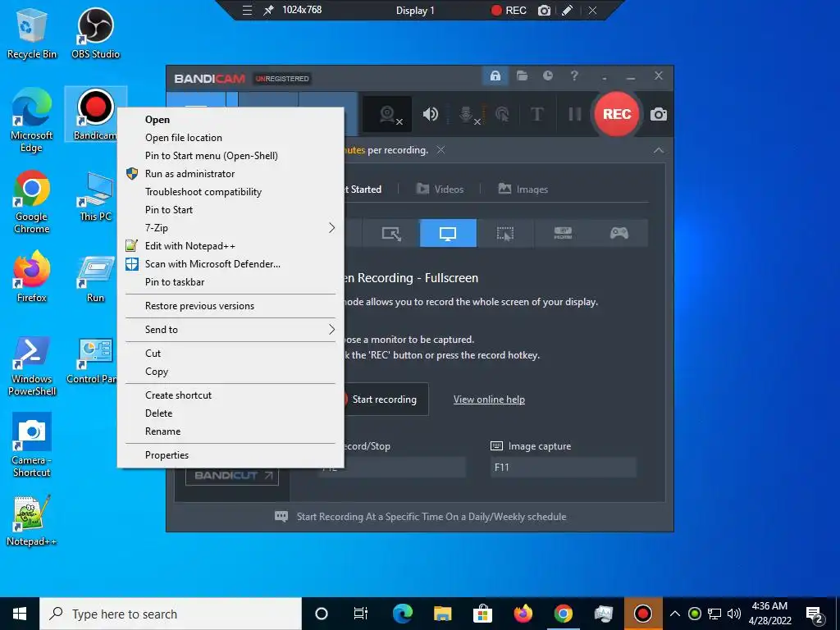
Task: Switch to the Videos tab
Action: click(x=440, y=189)
